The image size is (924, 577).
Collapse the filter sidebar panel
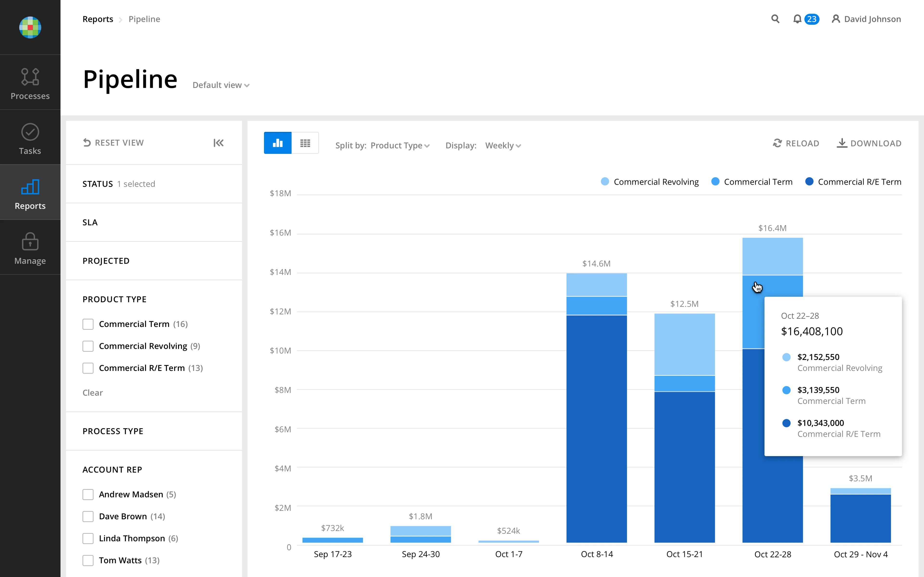click(x=218, y=143)
